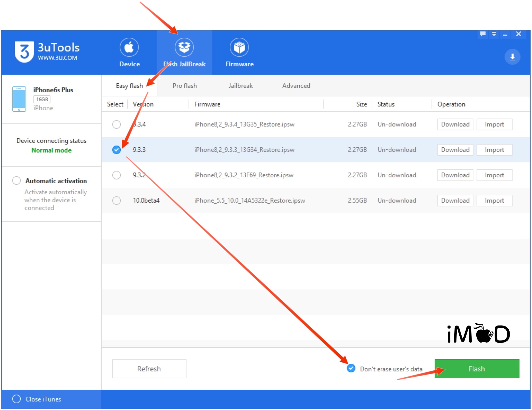Import firmware for version 9.3.2
This screenshot has height=410, width=532.
pos(494,175)
